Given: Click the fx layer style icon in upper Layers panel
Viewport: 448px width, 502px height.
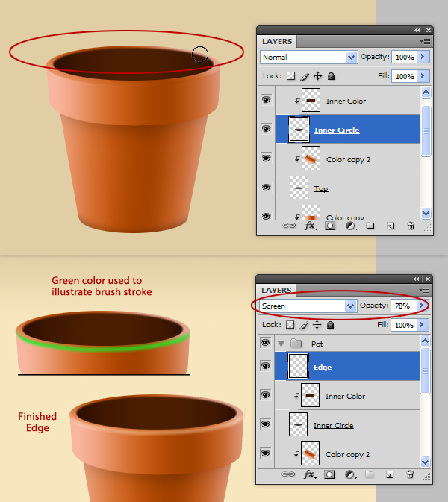Looking at the screenshot, I should coord(310,226).
